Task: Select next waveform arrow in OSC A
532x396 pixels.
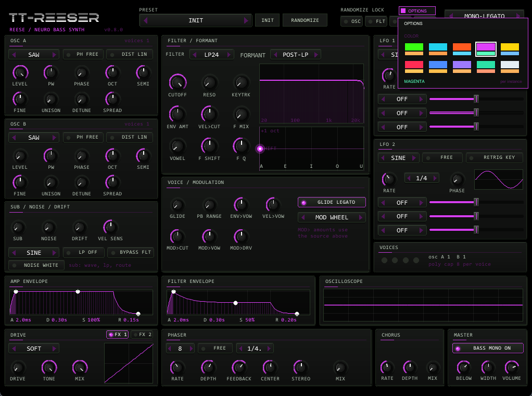Action: pos(54,54)
